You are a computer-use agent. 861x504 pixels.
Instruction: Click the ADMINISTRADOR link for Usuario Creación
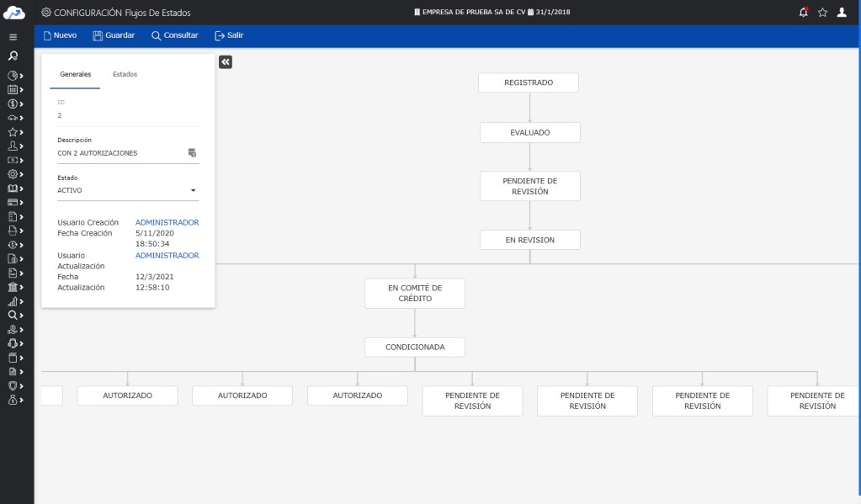(x=167, y=222)
